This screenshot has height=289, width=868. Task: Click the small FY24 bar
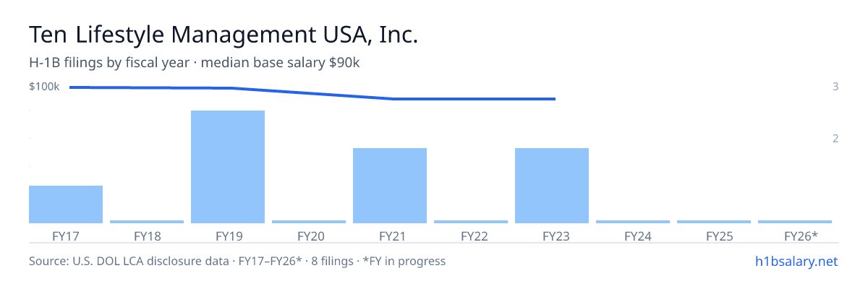point(633,222)
